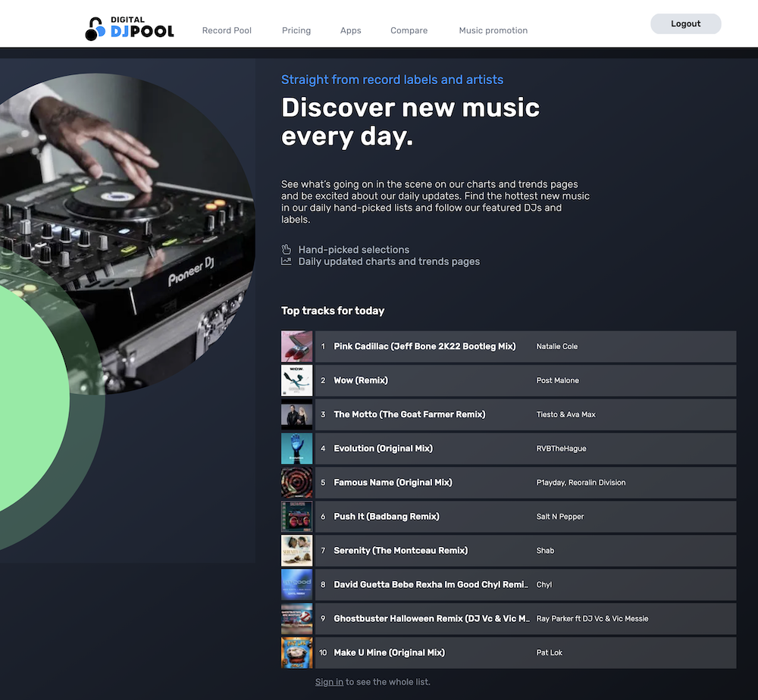Click artist 'P1ayday, Reoralin Division'
758x700 pixels.
(581, 482)
